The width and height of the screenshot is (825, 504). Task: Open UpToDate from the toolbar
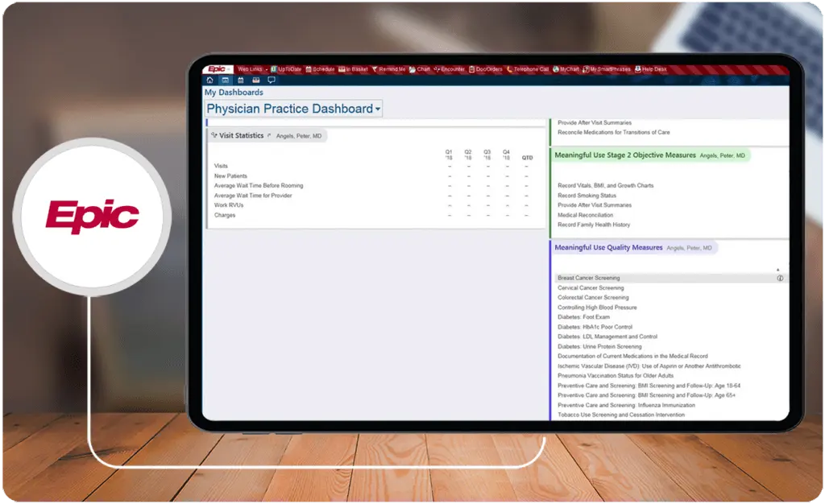point(286,69)
